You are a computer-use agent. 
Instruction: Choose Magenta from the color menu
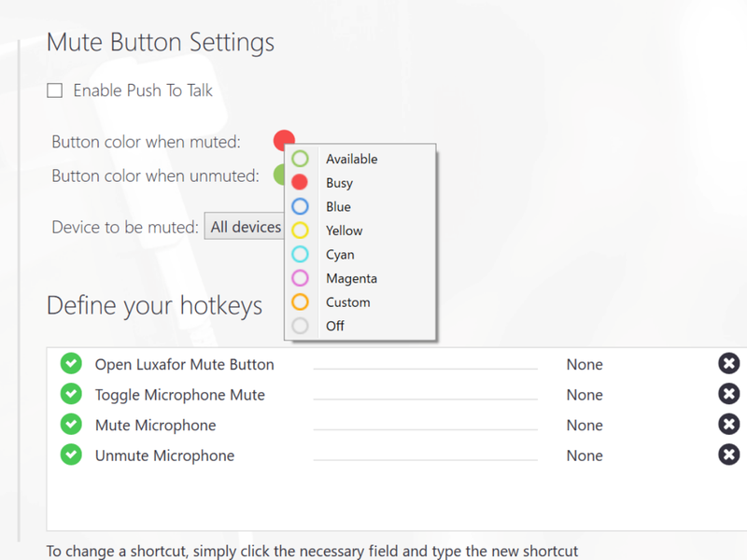tap(359, 278)
